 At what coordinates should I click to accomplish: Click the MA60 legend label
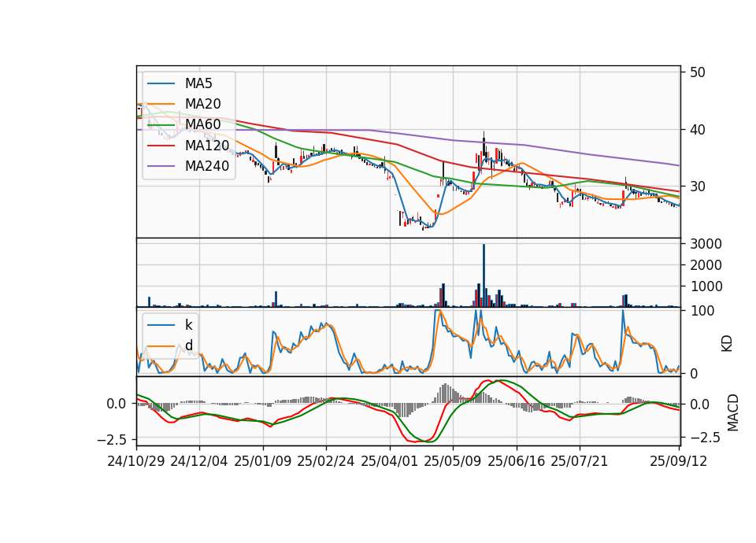(x=203, y=124)
